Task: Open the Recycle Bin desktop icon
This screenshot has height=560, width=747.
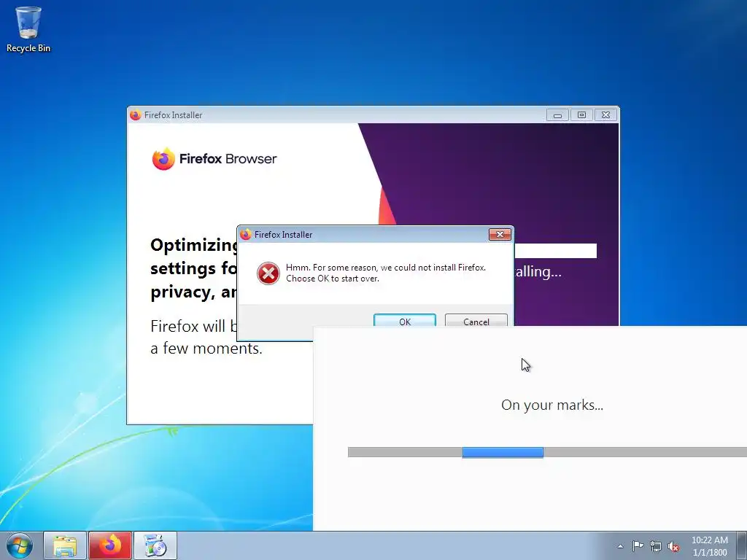Action: pyautogui.click(x=28, y=29)
